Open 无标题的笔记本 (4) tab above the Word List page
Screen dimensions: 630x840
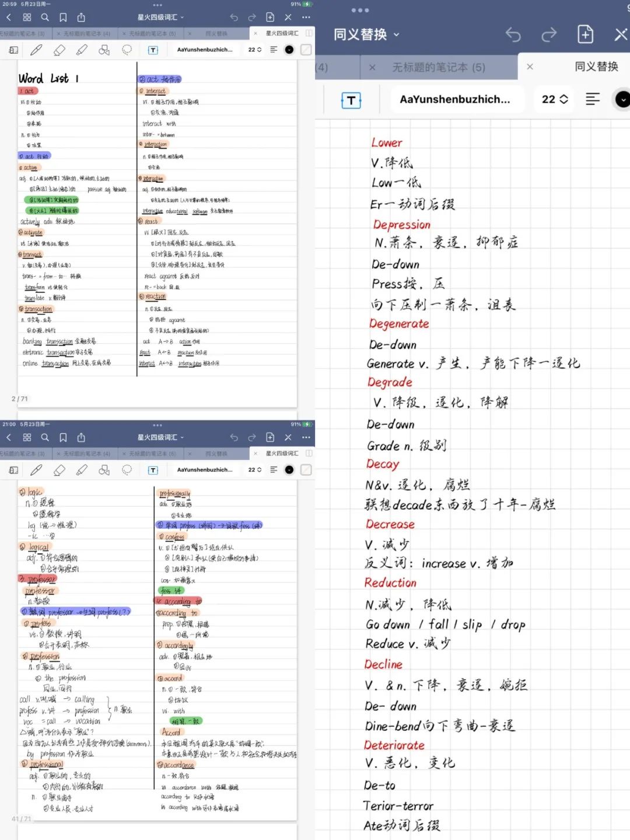[x=86, y=34]
